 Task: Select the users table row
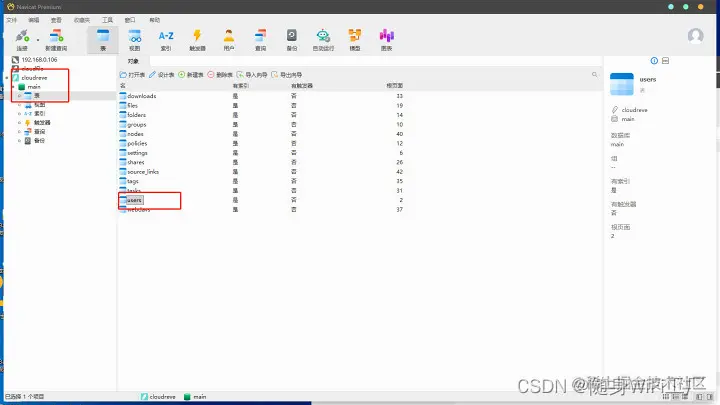(x=261, y=200)
